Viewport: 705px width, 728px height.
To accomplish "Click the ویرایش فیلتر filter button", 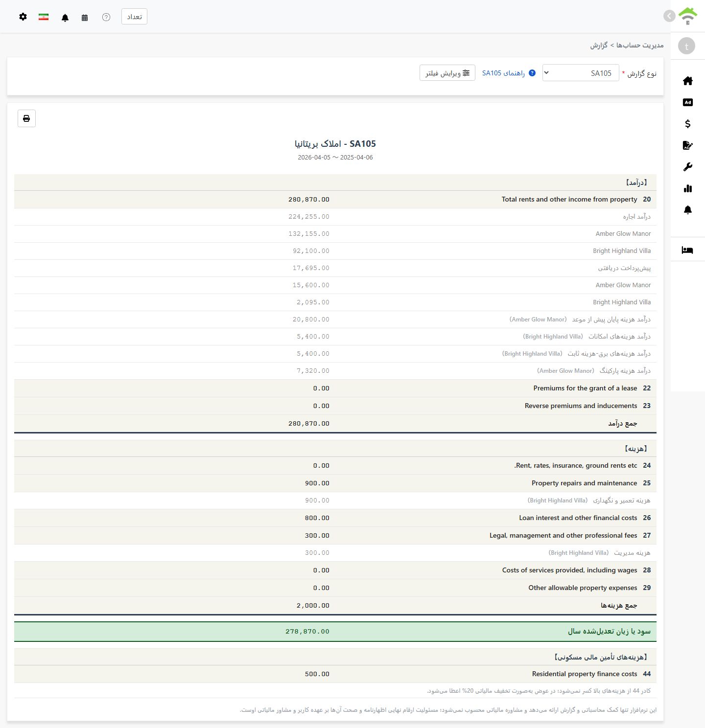I will click(x=447, y=73).
